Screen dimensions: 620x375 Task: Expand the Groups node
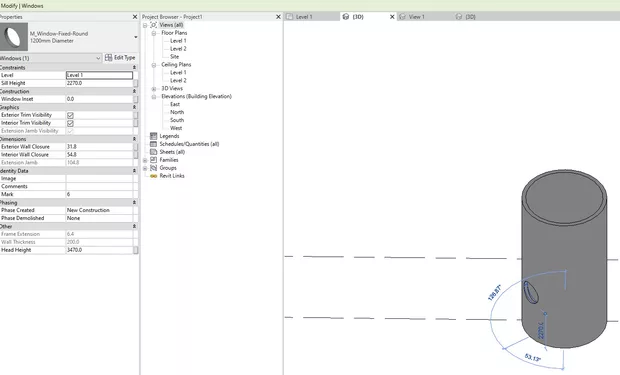pyautogui.click(x=145, y=168)
